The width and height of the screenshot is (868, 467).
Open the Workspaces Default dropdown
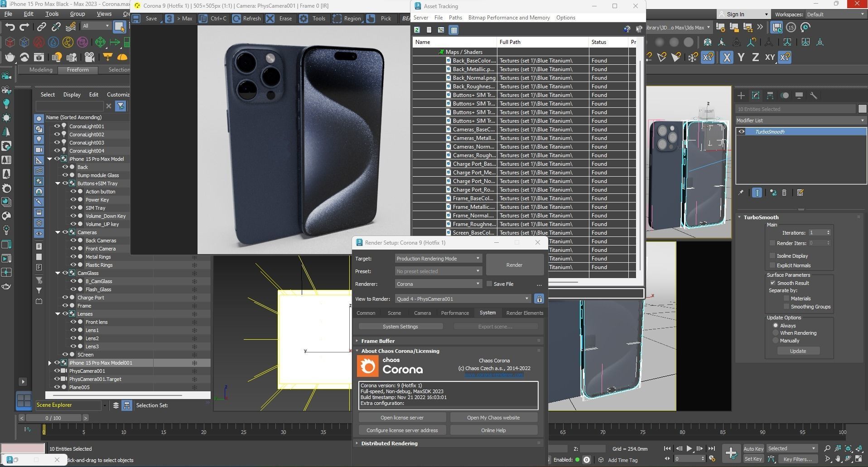click(x=834, y=14)
